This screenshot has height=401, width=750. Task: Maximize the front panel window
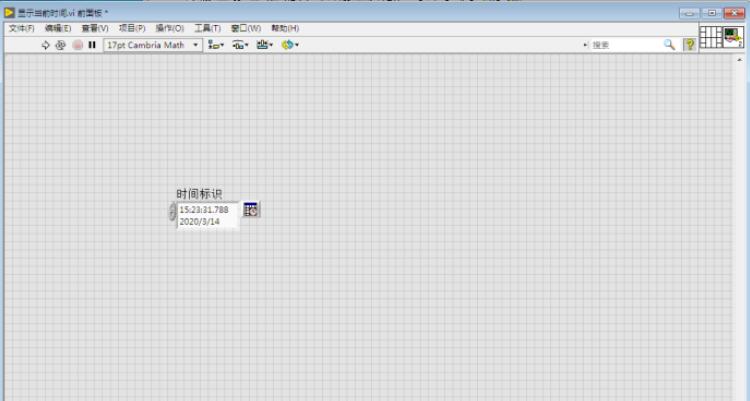pos(712,13)
